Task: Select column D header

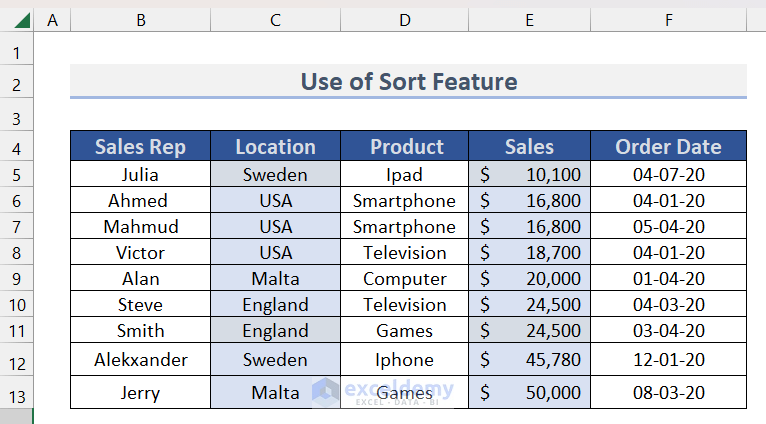Action: coord(404,20)
